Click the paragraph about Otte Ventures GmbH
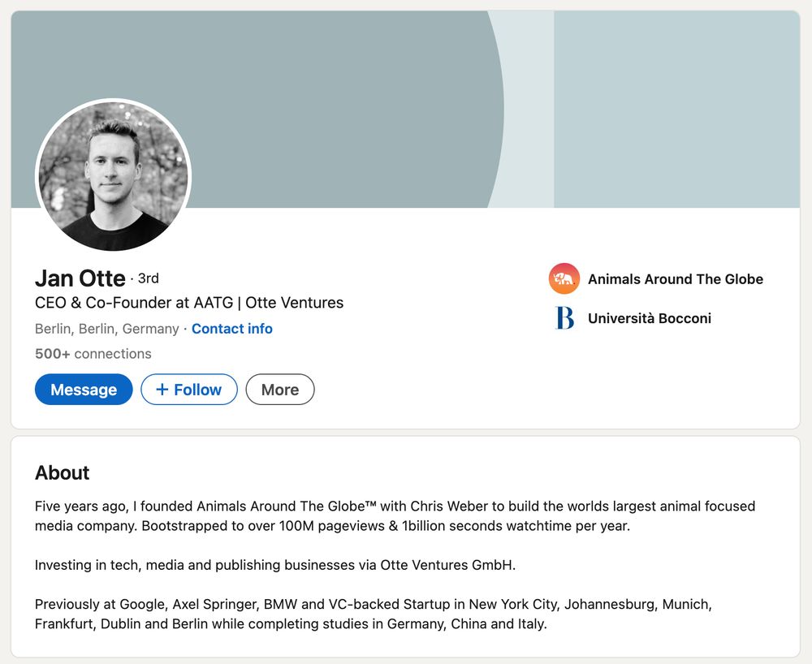The width and height of the screenshot is (812, 664). pyautogui.click(x=275, y=565)
